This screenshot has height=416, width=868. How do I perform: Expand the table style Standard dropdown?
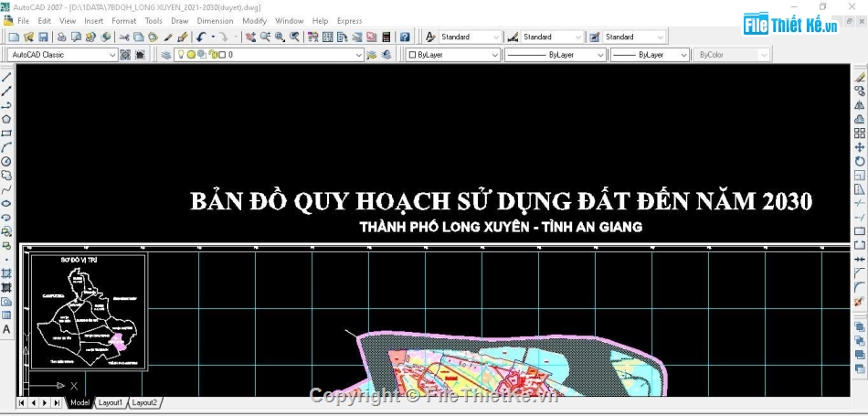tap(660, 37)
